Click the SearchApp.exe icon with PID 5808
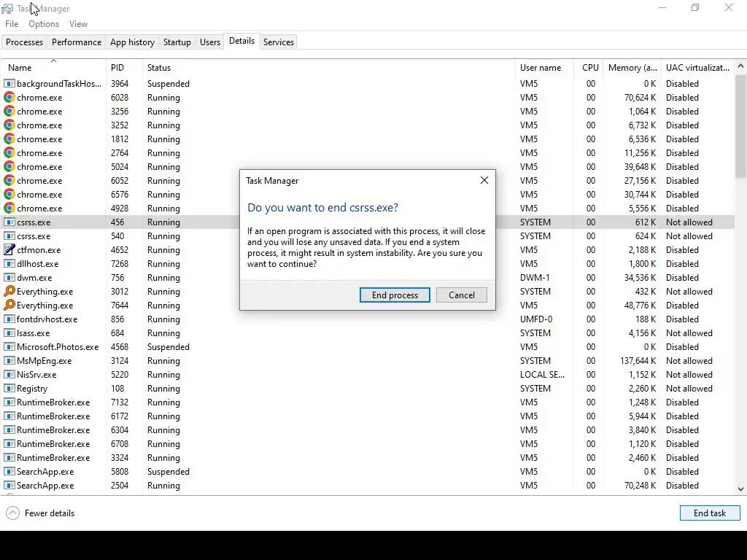747x560 pixels. (9, 472)
